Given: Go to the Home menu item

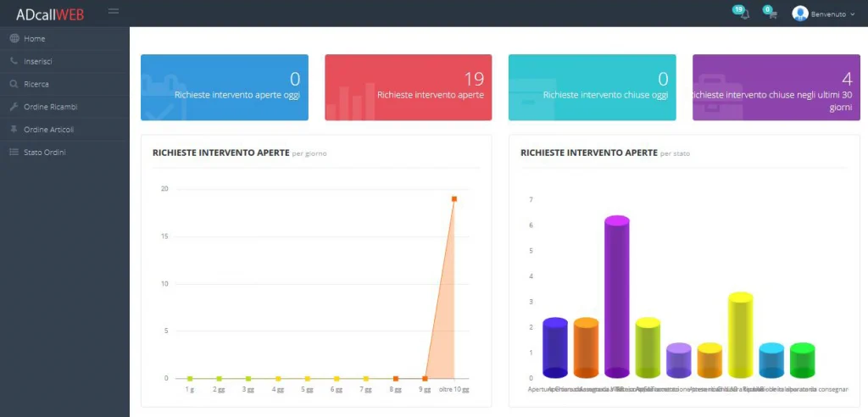Looking at the screenshot, I should [x=35, y=39].
